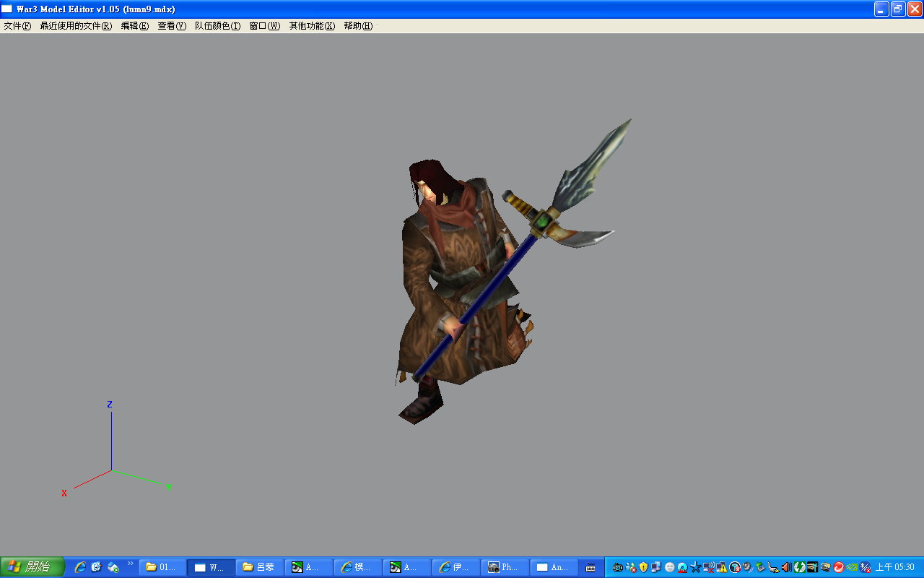Restore down the War3 Model Editor window

[x=897, y=9]
